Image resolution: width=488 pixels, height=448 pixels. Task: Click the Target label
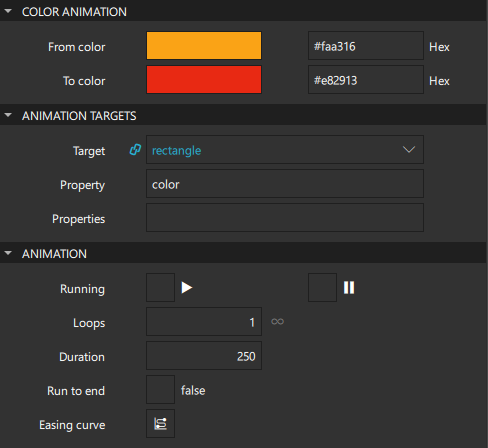tap(89, 151)
